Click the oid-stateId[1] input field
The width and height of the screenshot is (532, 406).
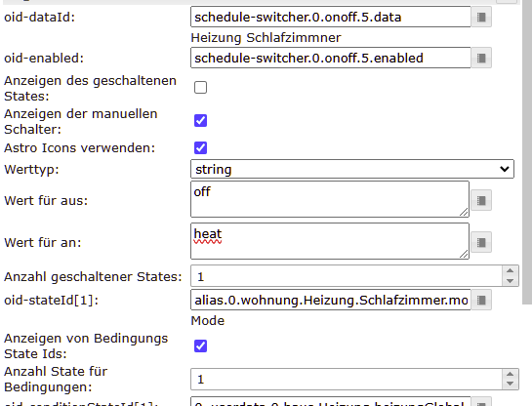tap(331, 300)
